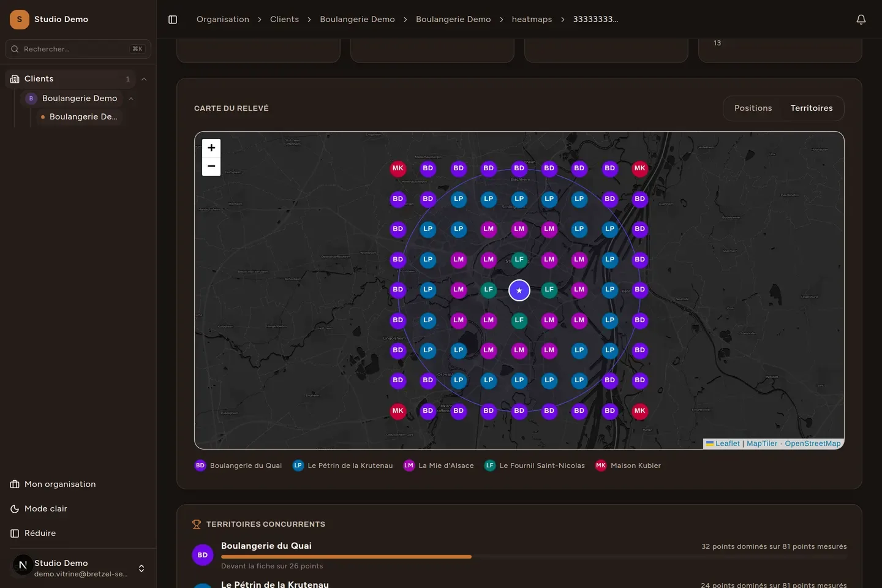This screenshot has width=882, height=588.
Task: Open Organisation in the breadcrumb
Action: pyautogui.click(x=223, y=20)
